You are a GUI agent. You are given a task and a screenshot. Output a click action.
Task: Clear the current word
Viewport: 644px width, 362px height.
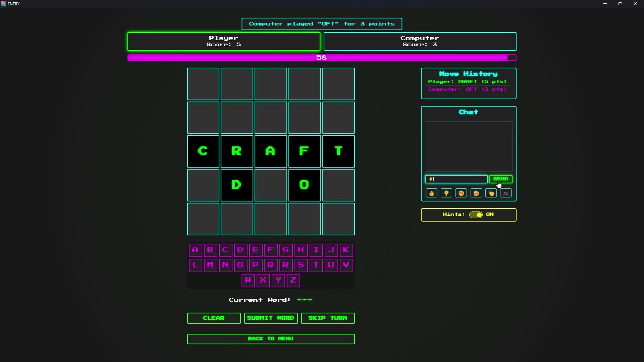pyautogui.click(x=214, y=318)
